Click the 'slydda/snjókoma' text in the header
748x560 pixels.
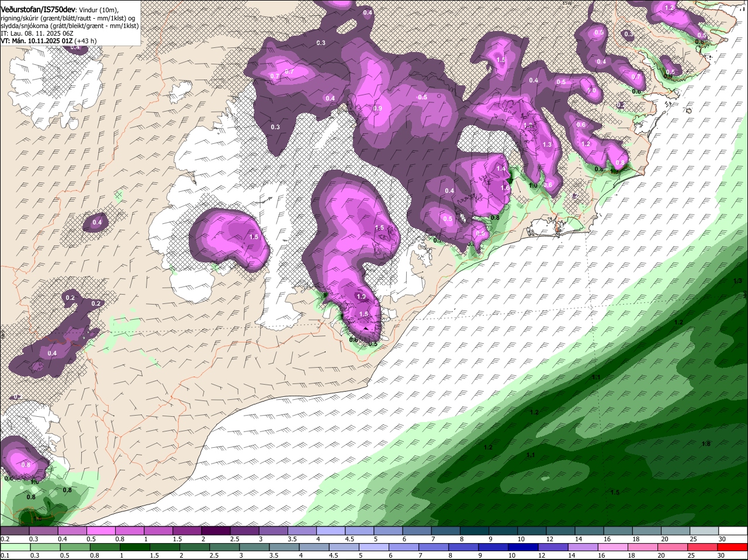(x=24, y=26)
